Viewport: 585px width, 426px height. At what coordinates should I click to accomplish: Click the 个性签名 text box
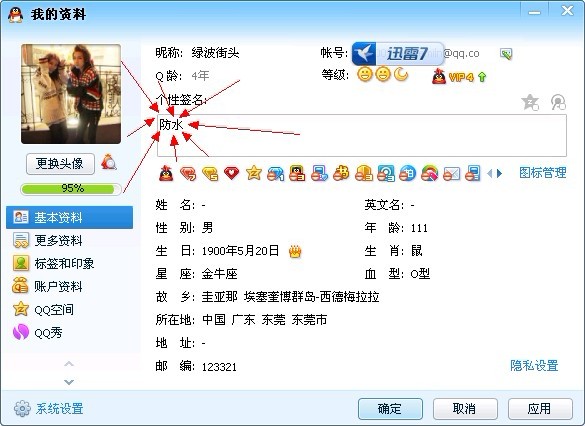pyautogui.click(x=362, y=136)
